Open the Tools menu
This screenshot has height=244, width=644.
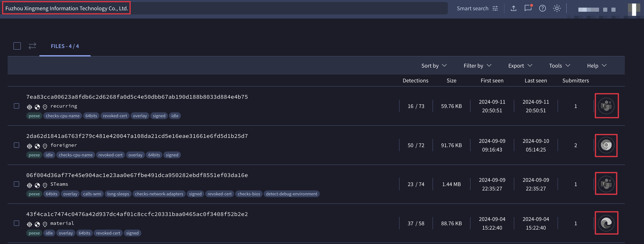(559, 66)
